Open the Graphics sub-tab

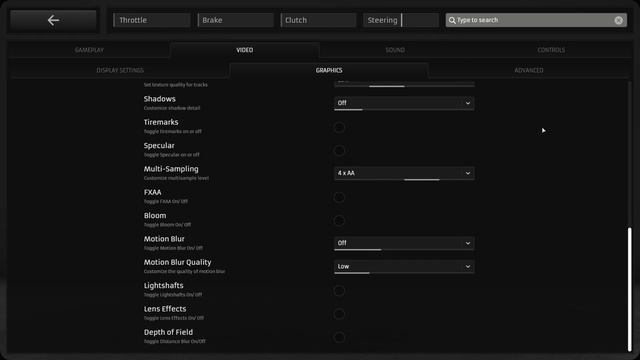coord(329,70)
